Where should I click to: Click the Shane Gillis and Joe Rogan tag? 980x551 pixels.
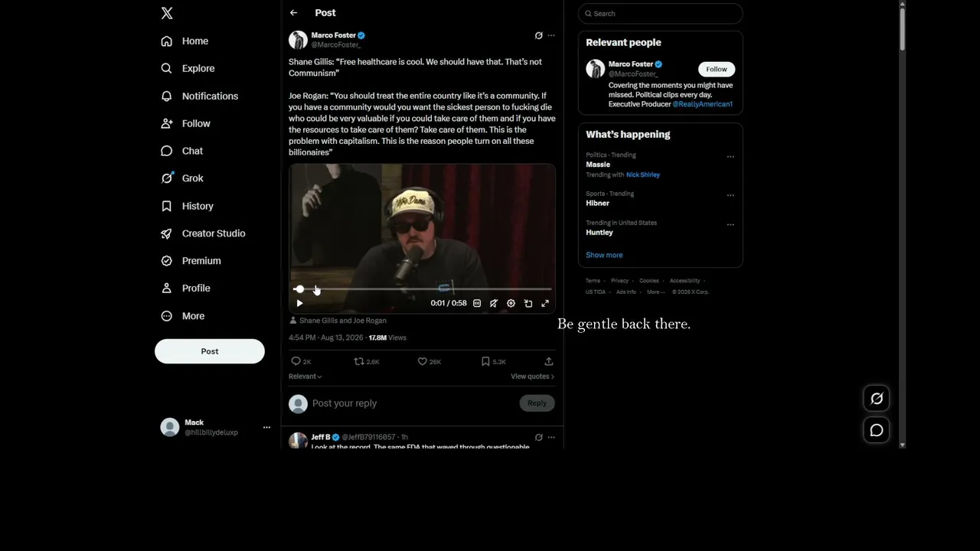tap(343, 321)
